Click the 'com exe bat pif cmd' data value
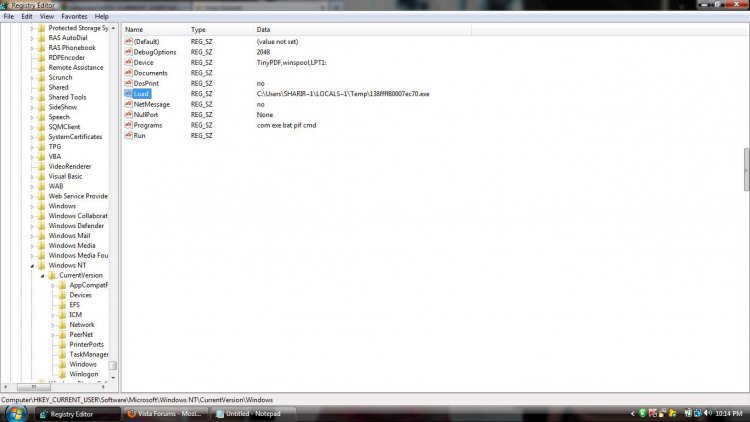 point(286,125)
